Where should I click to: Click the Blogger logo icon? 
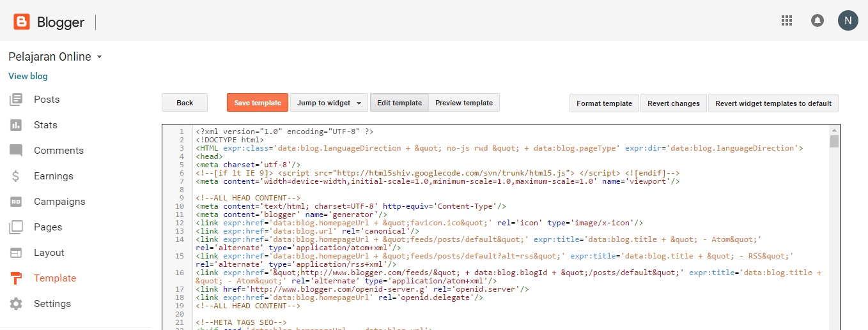22,22
